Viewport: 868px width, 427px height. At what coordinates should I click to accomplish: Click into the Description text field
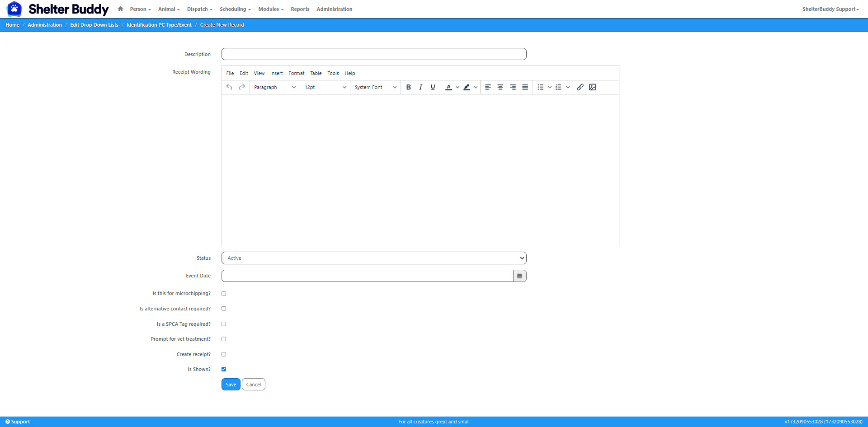[374, 54]
